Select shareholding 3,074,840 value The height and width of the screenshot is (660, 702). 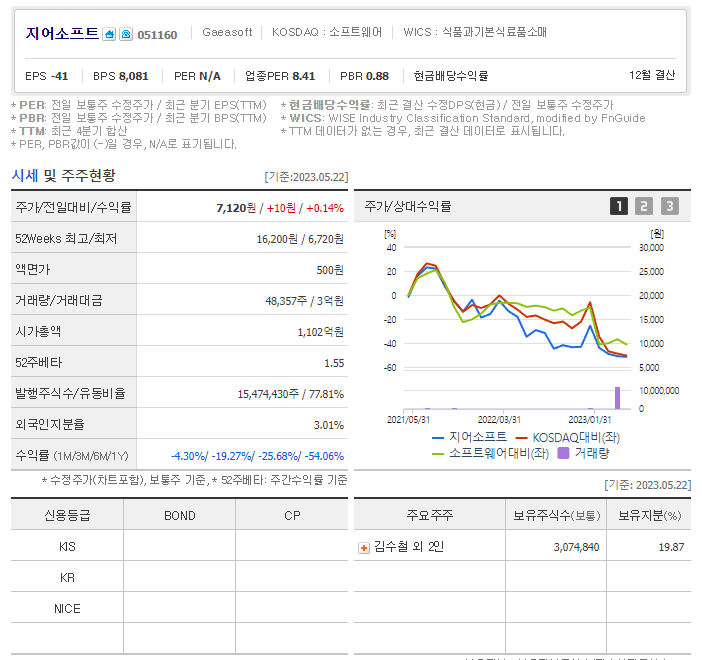pyautogui.click(x=576, y=547)
